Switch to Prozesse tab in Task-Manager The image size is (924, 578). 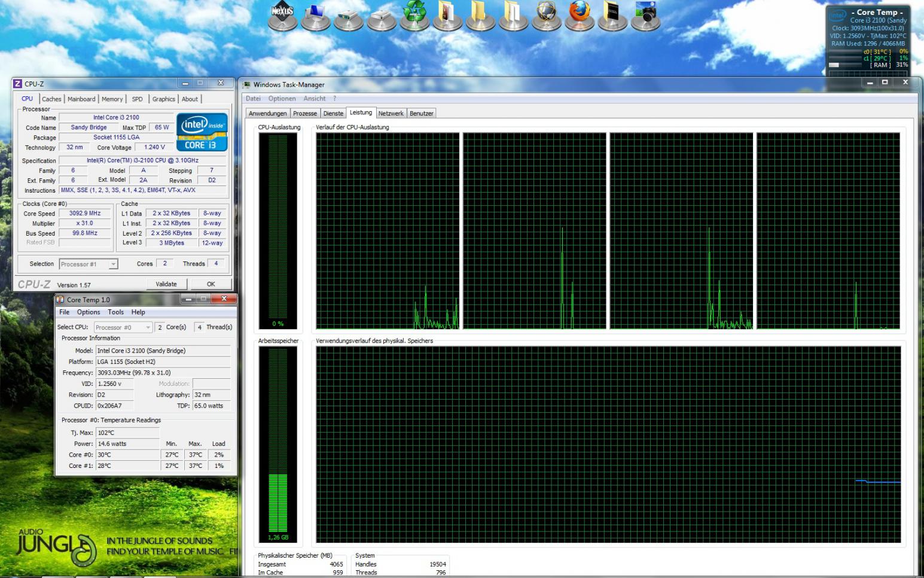pyautogui.click(x=305, y=113)
